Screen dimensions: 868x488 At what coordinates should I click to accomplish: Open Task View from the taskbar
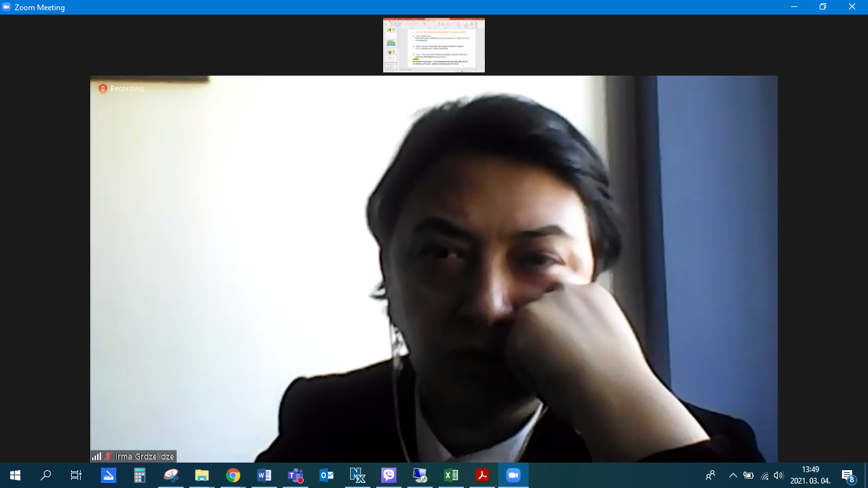(x=76, y=475)
